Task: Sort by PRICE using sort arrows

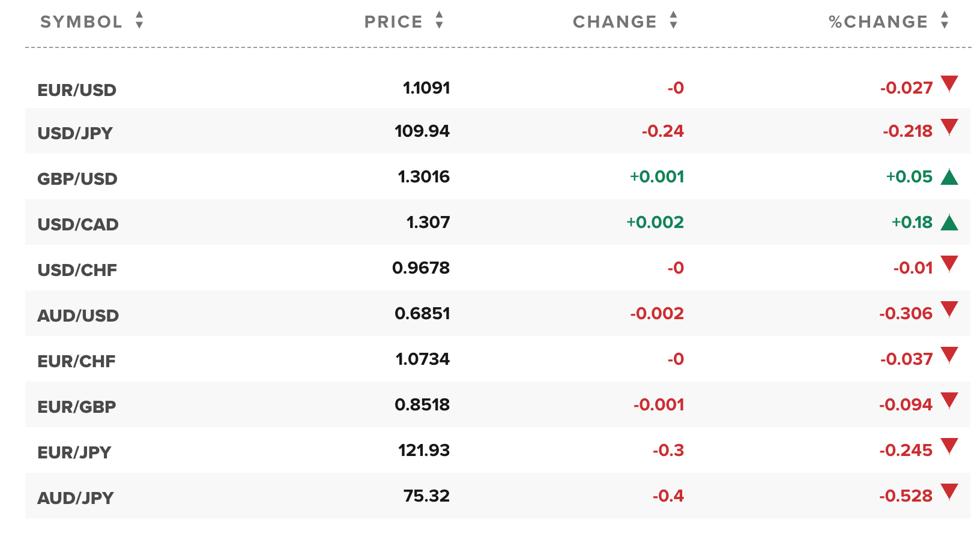Action: (440, 20)
